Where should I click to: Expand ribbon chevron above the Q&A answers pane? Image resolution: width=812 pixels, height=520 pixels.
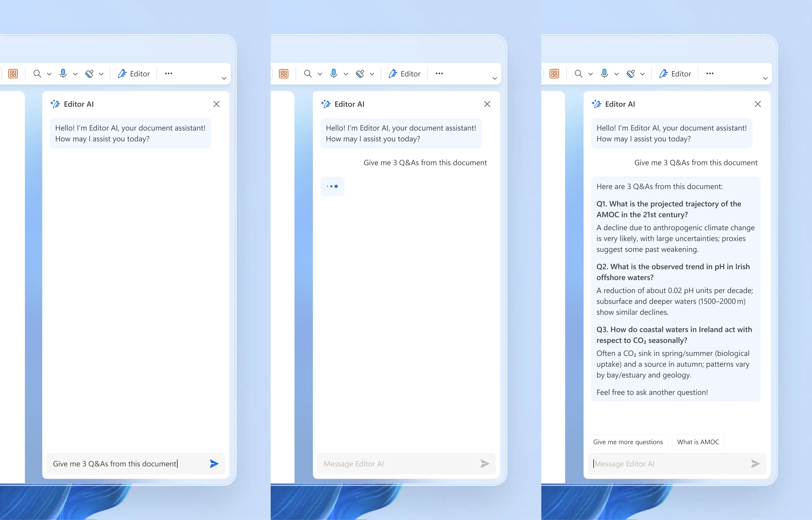click(765, 78)
